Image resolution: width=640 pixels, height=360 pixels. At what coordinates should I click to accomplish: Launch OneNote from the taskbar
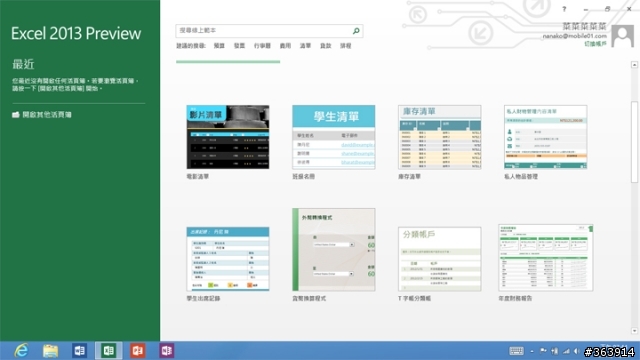(x=167, y=351)
